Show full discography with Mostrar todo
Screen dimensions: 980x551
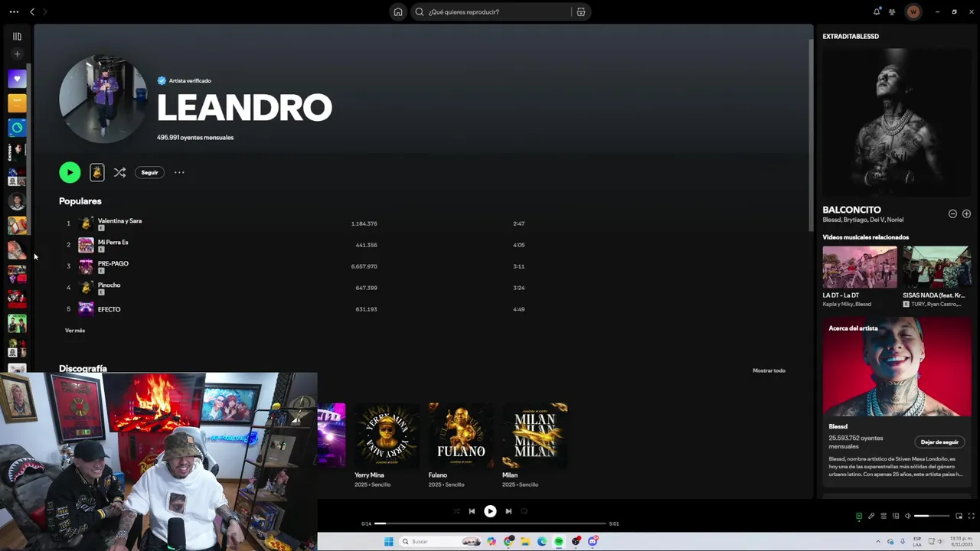click(x=769, y=370)
